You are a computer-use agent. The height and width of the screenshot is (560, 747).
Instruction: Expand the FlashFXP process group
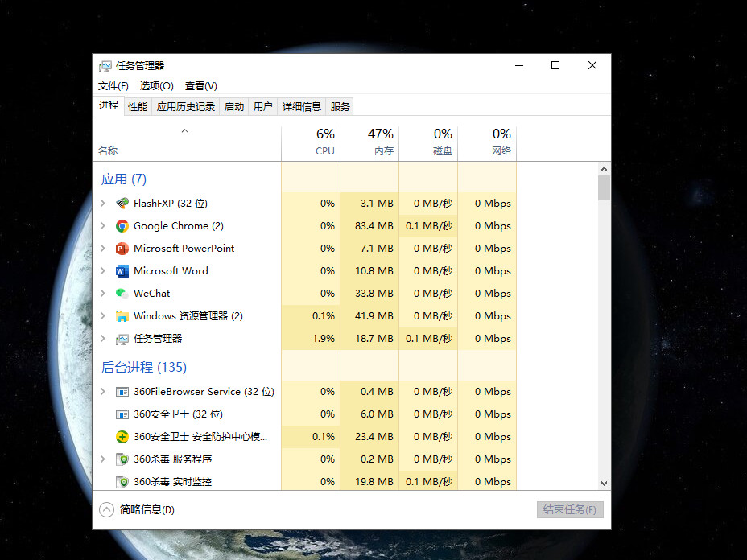(x=103, y=204)
